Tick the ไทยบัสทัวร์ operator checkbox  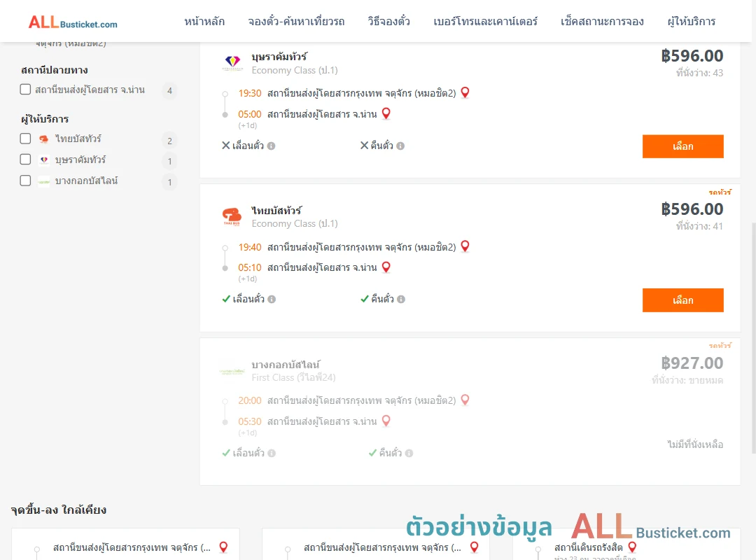click(x=25, y=139)
